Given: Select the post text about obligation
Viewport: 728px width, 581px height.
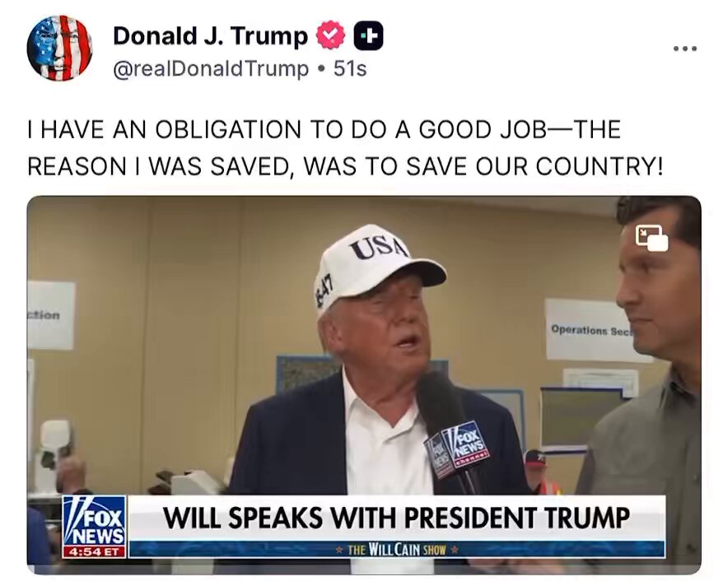Looking at the screenshot, I should click(346, 147).
